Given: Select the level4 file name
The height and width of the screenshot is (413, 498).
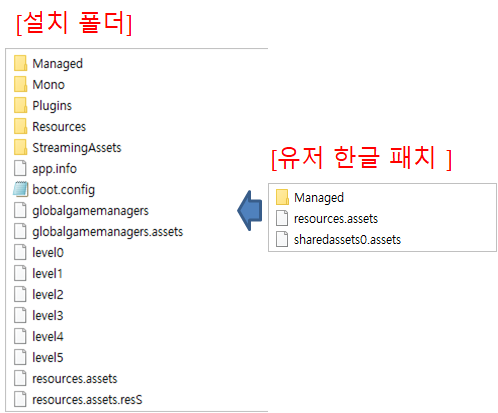Looking at the screenshot, I should (x=48, y=337).
